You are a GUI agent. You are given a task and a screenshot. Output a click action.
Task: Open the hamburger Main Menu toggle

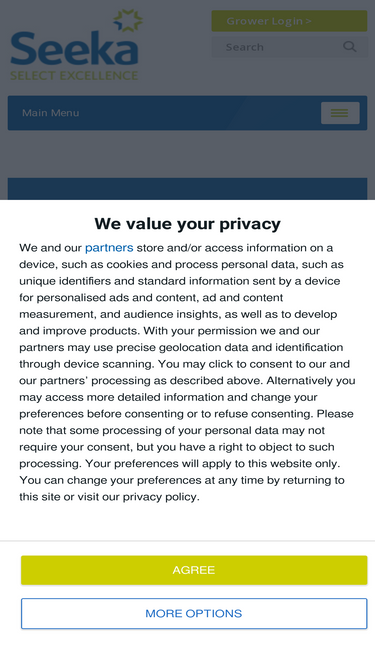pos(340,113)
